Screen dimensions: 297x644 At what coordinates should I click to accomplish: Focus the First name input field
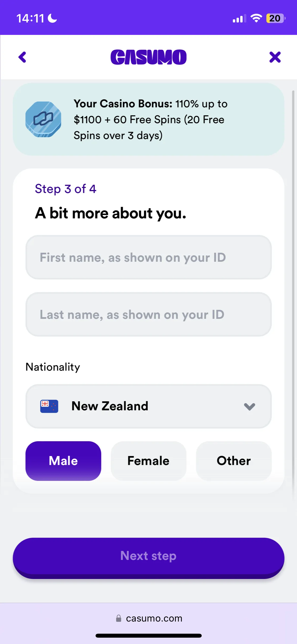tap(148, 257)
